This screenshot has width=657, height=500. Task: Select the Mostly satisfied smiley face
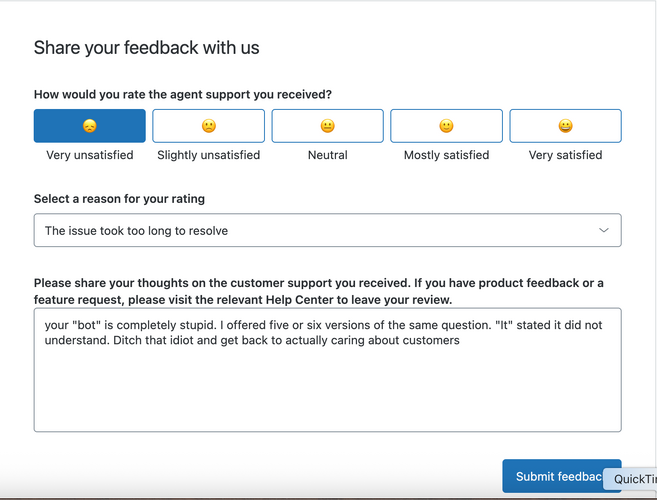[x=446, y=126]
